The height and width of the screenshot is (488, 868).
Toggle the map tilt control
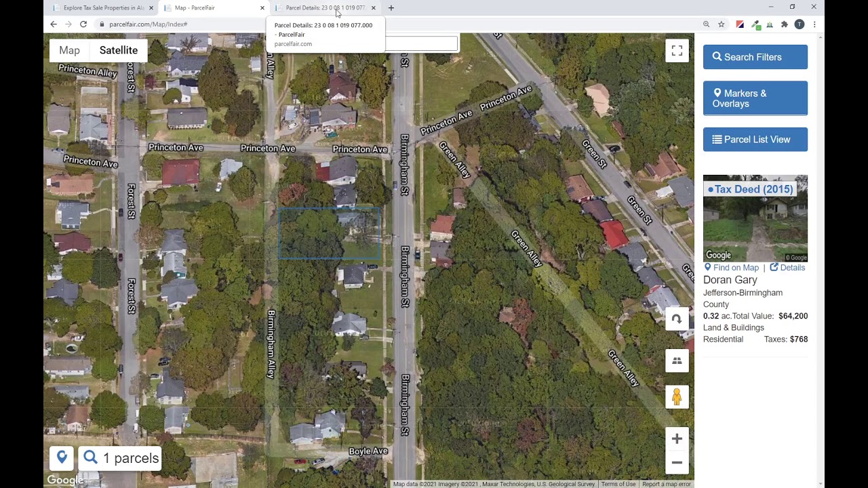click(x=677, y=361)
